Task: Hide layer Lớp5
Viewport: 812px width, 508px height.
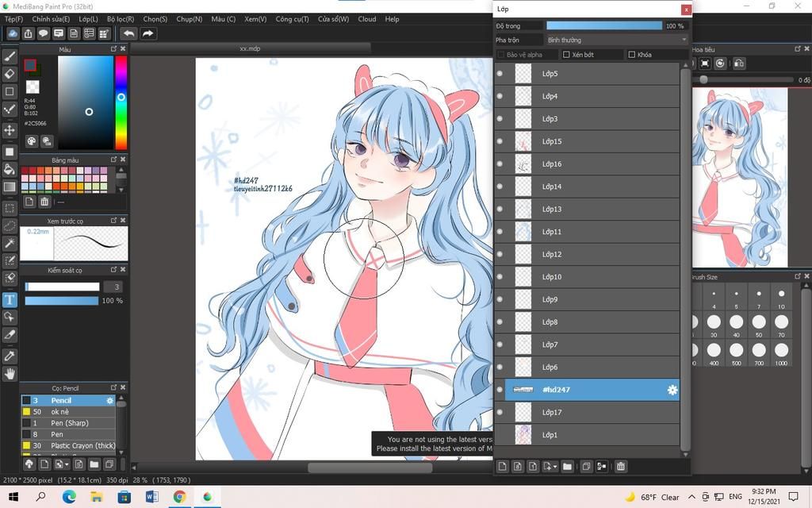Action: click(x=500, y=74)
